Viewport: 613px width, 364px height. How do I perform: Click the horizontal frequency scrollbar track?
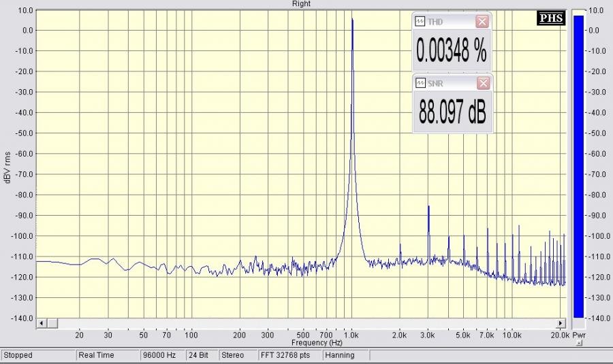(300, 322)
